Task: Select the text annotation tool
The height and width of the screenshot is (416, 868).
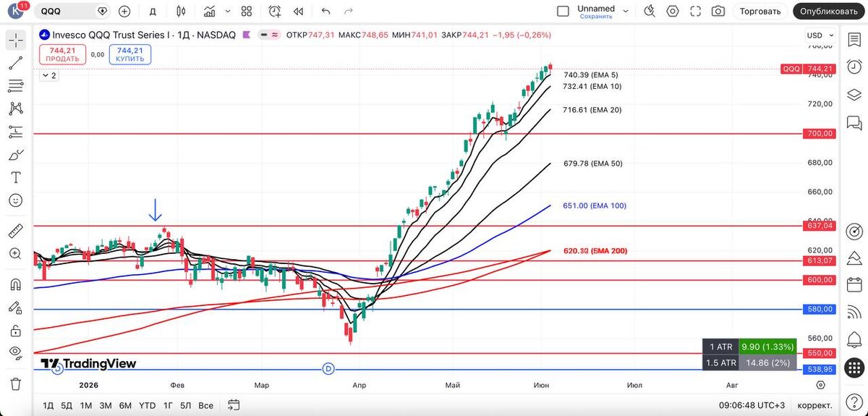Action: (x=16, y=177)
